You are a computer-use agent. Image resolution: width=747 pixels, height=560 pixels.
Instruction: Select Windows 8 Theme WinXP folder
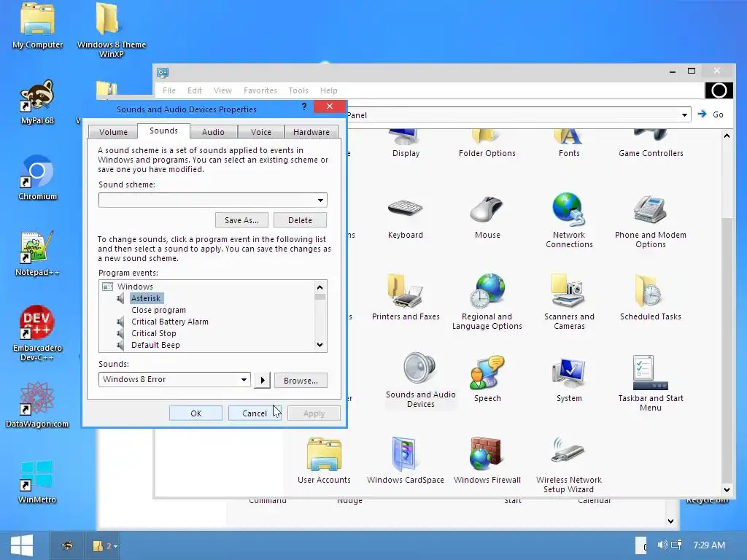pyautogui.click(x=112, y=31)
